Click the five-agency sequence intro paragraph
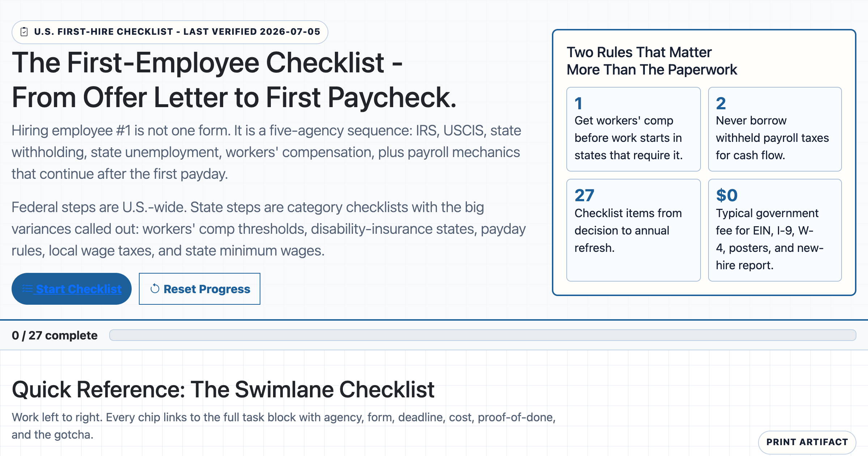This screenshot has width=868, height=456. (x=267, y=152)
